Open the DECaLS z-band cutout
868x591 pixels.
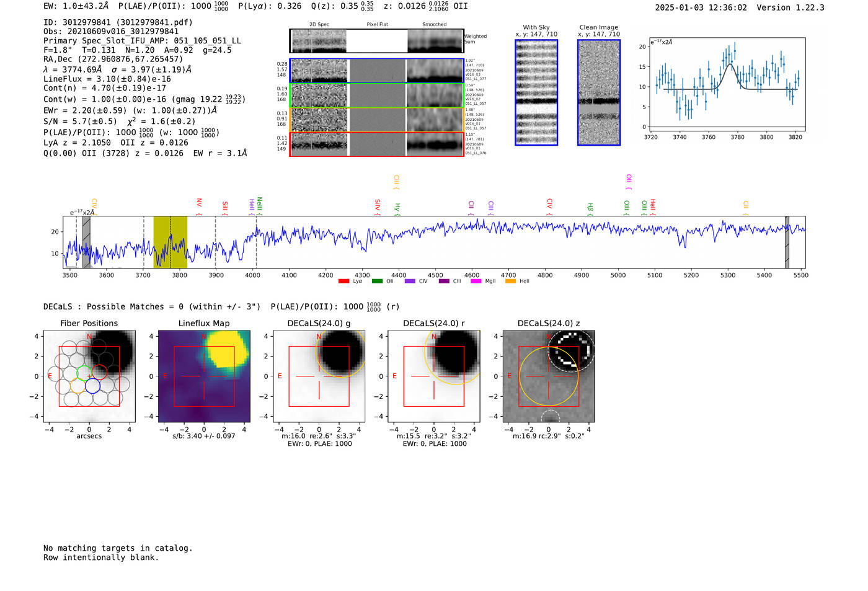point(549,376)
